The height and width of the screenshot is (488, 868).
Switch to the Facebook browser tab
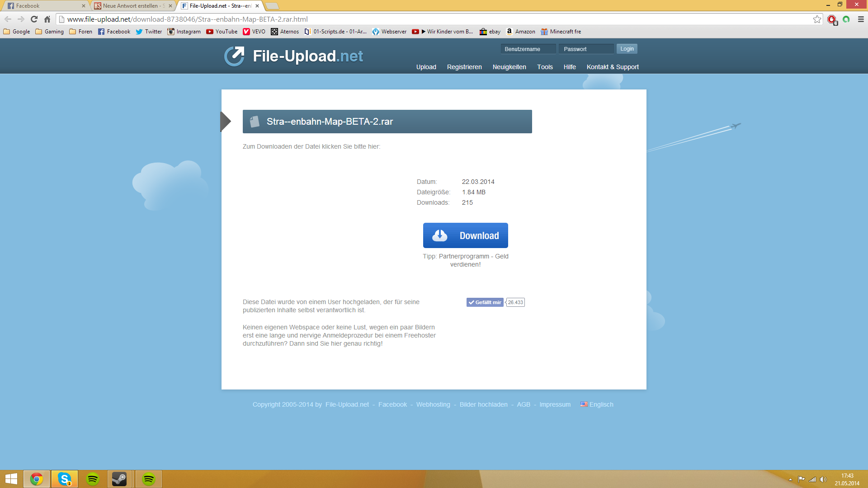click(44, 6)
